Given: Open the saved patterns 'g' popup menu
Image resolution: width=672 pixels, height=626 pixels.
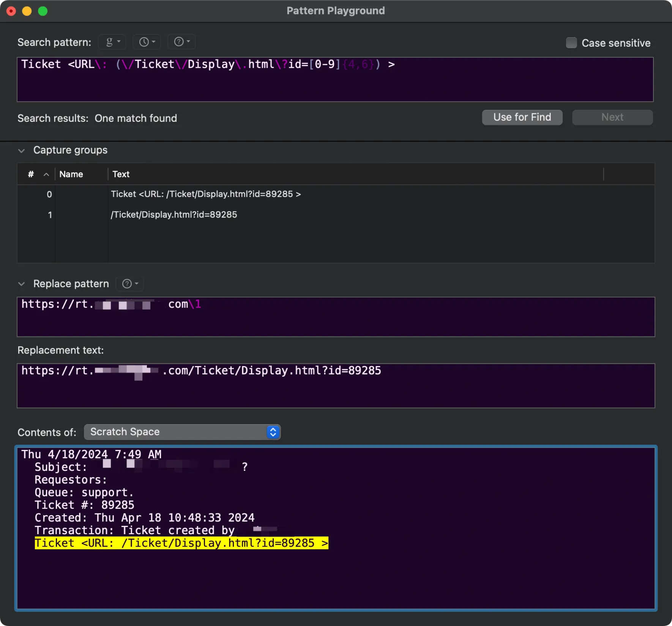Looking at the screenshot, I should click(112, 42).
